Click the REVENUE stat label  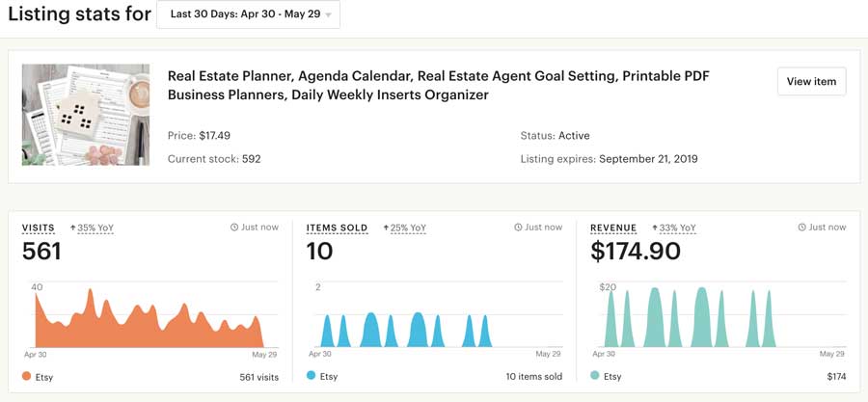tap(613, 228)
